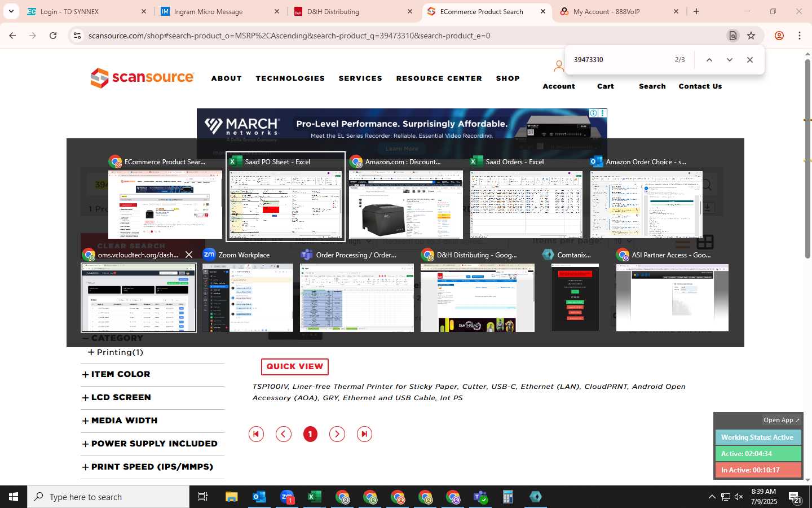812x508 pixels.
Task: Open the Chrome profile icon
Action: tap(779, 36)
